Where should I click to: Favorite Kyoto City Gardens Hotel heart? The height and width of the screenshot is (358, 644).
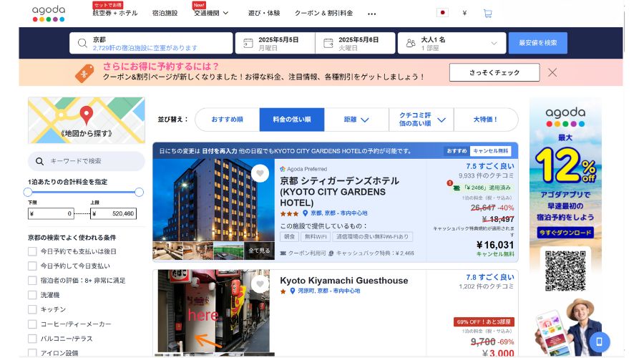(x=260, y=173)
